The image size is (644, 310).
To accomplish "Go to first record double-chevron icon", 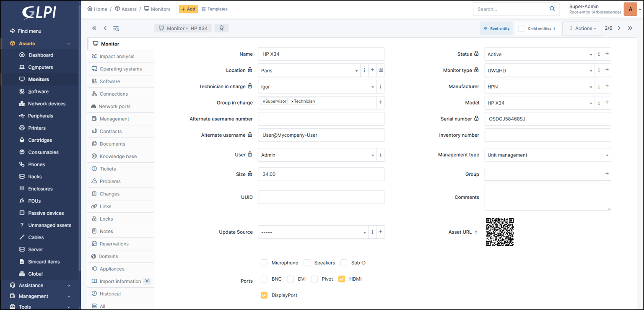I will [x=94, y=28].
